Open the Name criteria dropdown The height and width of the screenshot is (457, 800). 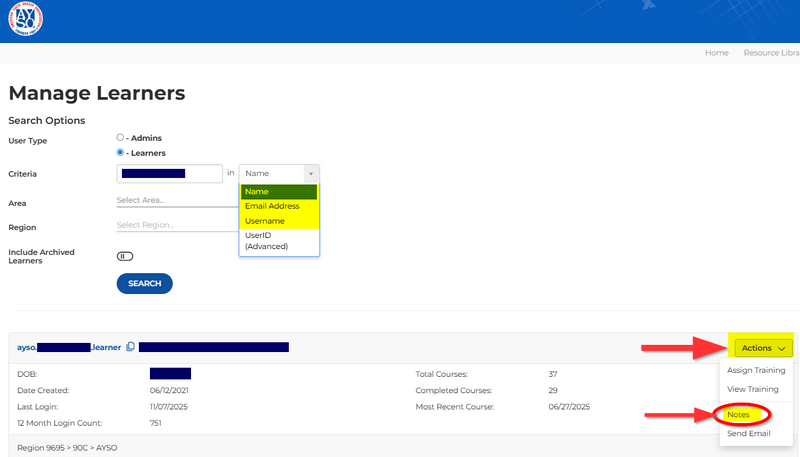click(x=278, y=173)
